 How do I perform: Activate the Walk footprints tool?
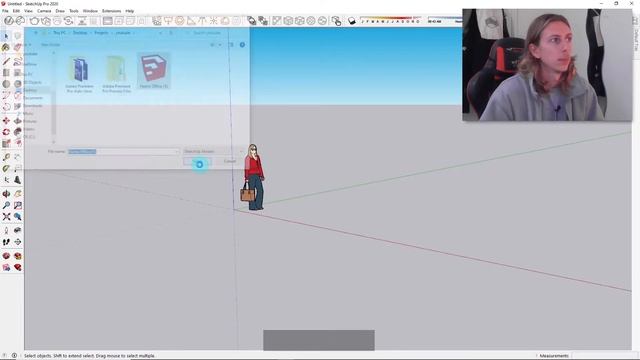pos(6,242)
